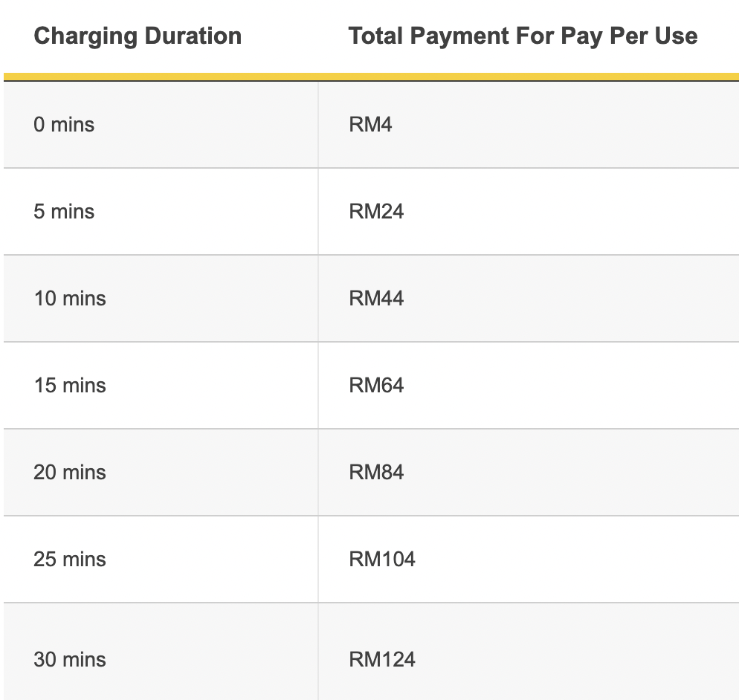This screenshot has height=700, width=739.
Task: Pick the "RM44" payment cell
Action: [376, 299]
